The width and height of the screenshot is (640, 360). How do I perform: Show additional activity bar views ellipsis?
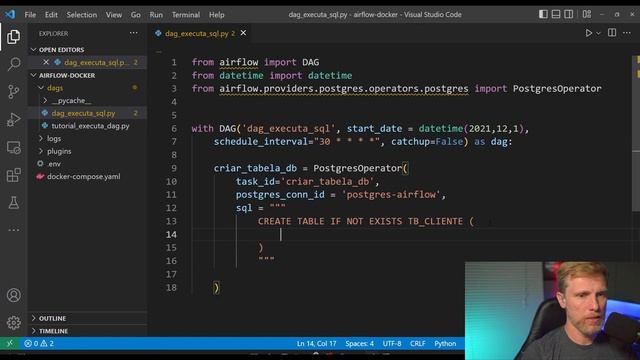click(x=13, y=230)
